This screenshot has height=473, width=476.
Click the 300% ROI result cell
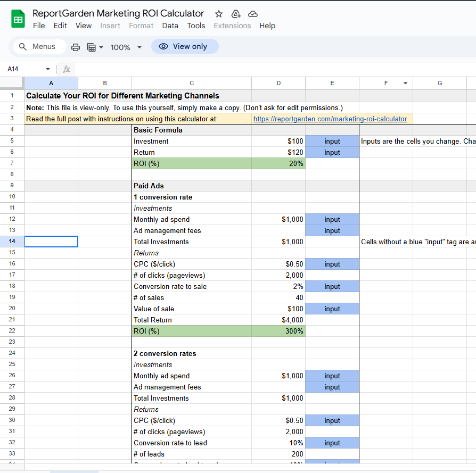[x=278, y=331]
